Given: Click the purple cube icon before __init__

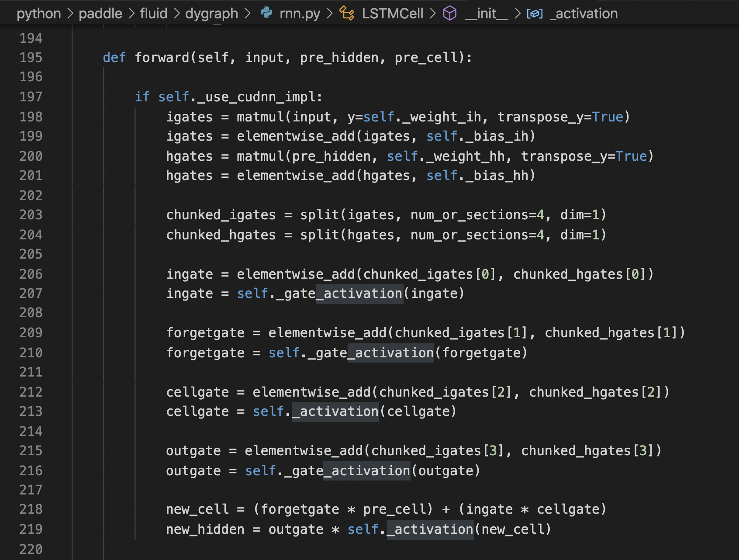Looking at the screenshot, I should pos(449,13).
